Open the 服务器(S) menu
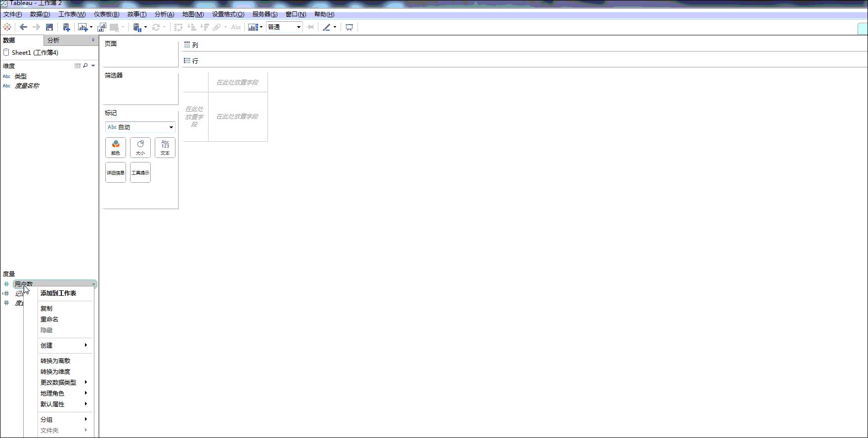868x438 pixels. tap(264, 14)
